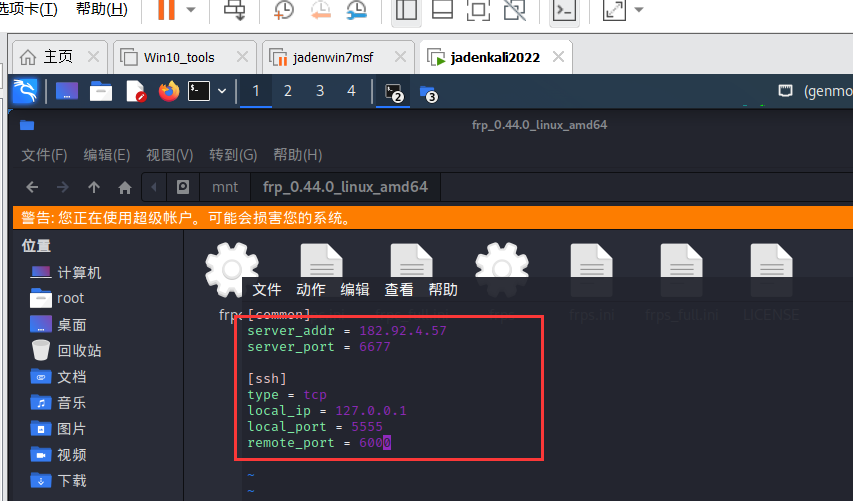The height and width of the screenshot is (501, 853).
Task: Select root in the places sidebar
Action: coord(70,298)
